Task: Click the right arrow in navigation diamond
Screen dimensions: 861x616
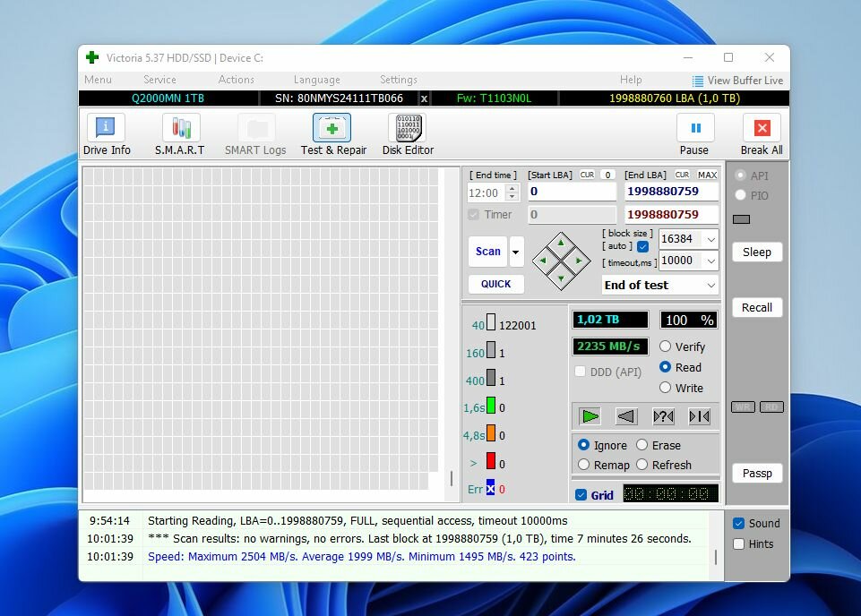Action: tap(578, 261)
